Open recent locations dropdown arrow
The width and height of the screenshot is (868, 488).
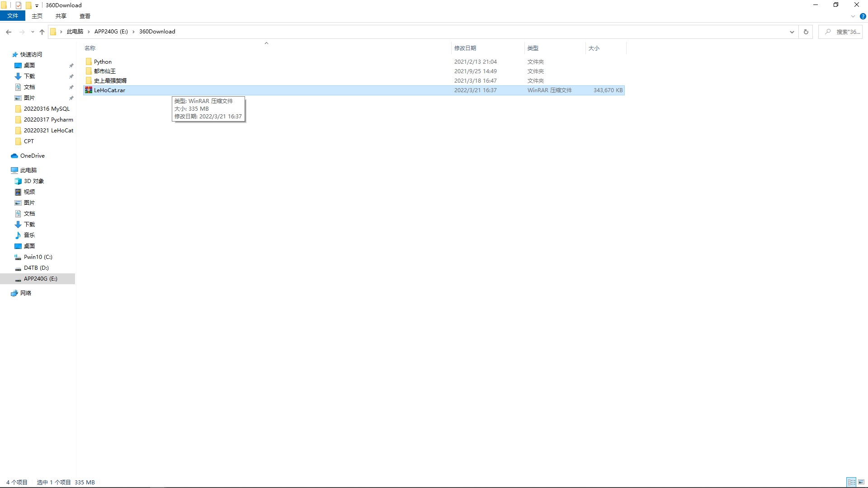point(33,32)
